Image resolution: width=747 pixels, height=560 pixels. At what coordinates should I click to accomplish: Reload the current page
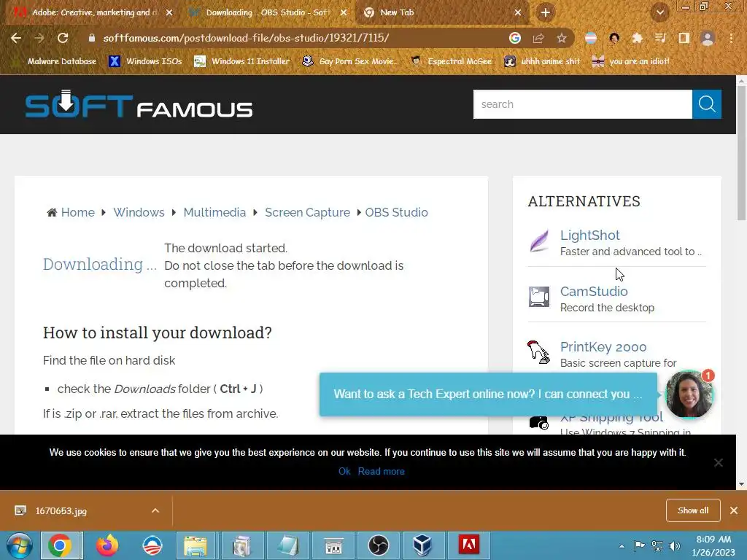[63, 38]
